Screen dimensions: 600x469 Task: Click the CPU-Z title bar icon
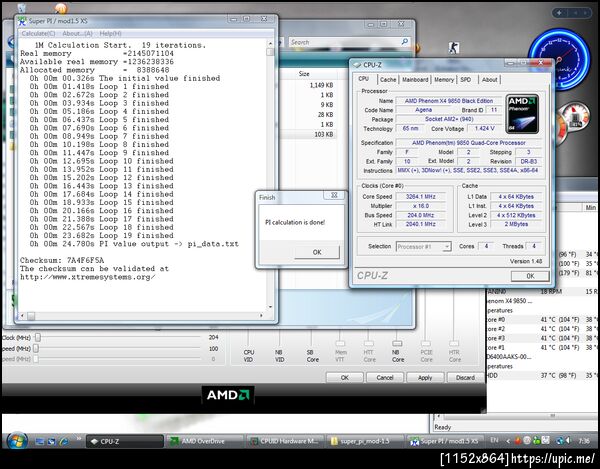357,65
